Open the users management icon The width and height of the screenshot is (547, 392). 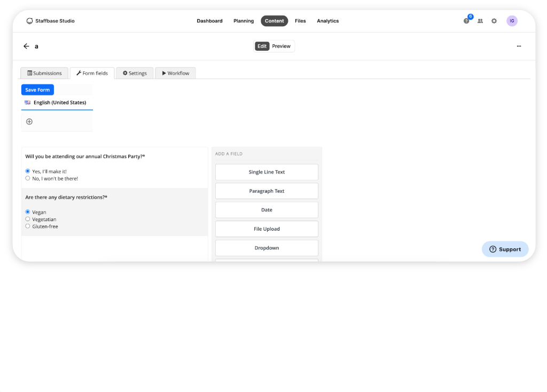tap(480, 21)
